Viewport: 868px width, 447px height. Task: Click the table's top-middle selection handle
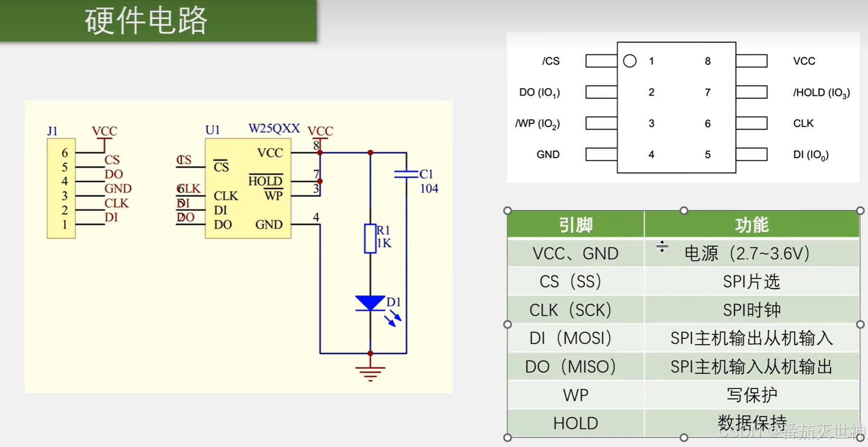click(684, 211)
